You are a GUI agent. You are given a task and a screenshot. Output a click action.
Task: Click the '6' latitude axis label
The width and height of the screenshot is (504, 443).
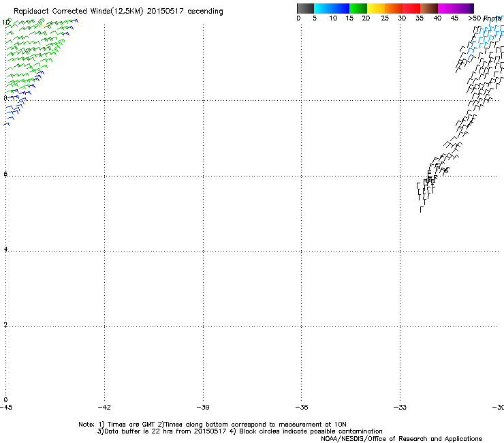click(x=5, y=174)
